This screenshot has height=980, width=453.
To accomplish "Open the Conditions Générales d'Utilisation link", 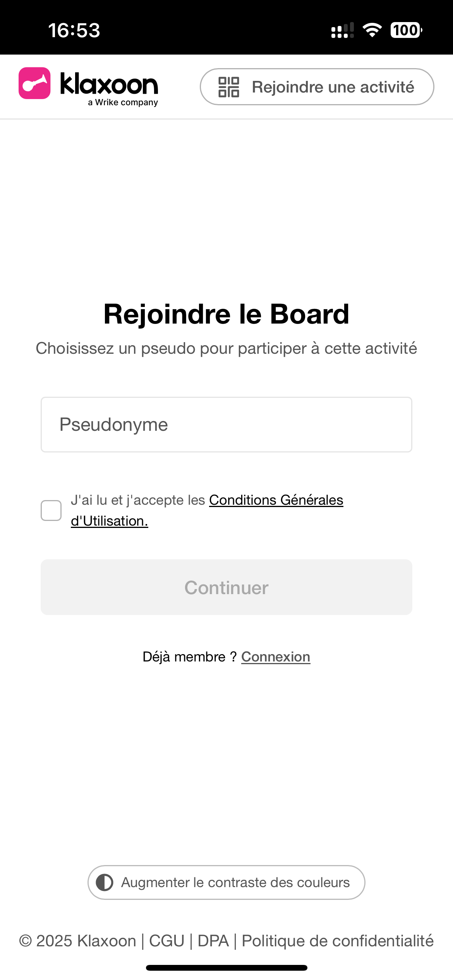I will (276, 500).
